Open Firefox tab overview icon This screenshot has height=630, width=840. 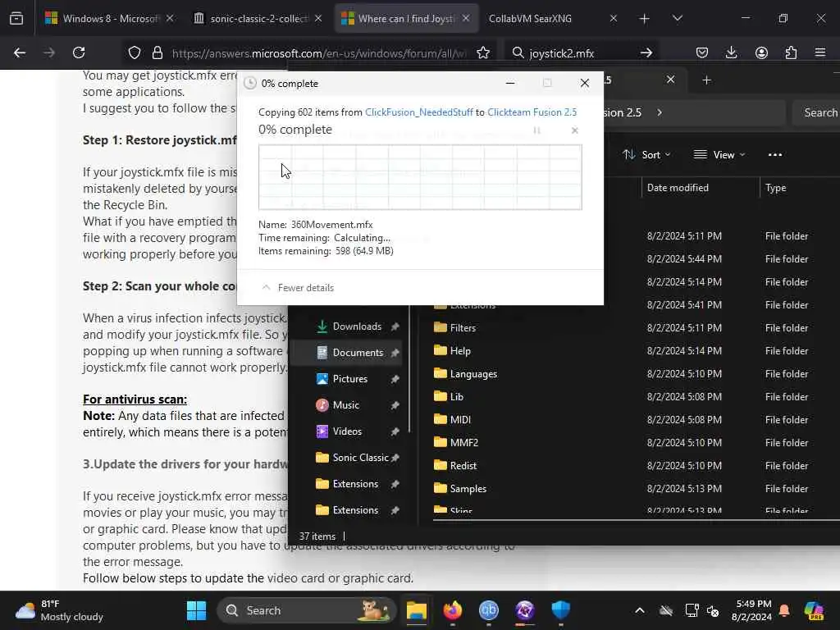tap(16, 18)
